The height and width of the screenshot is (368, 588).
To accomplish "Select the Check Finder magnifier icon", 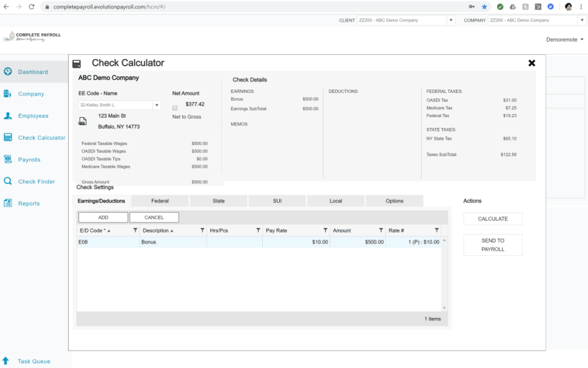I will (x=7, y=181).
